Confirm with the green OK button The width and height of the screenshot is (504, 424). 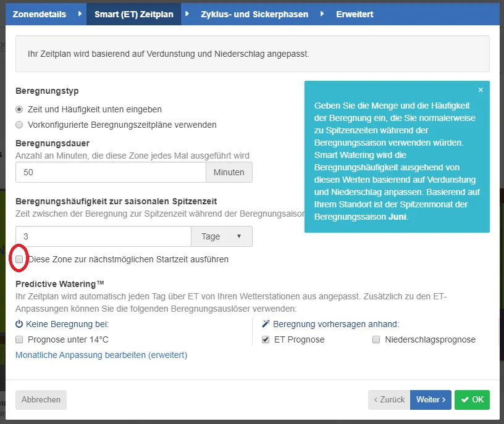tap(472, 399)
